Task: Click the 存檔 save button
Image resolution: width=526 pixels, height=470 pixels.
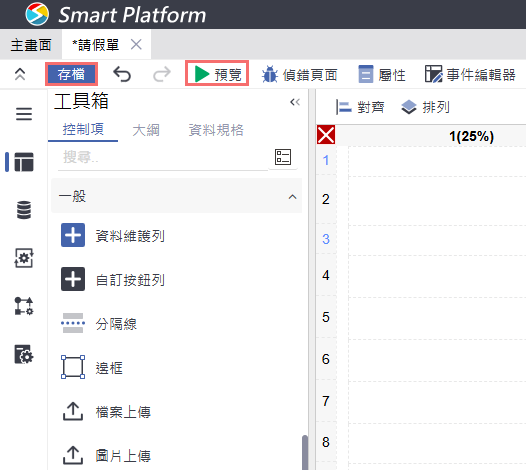Action: 71,74
